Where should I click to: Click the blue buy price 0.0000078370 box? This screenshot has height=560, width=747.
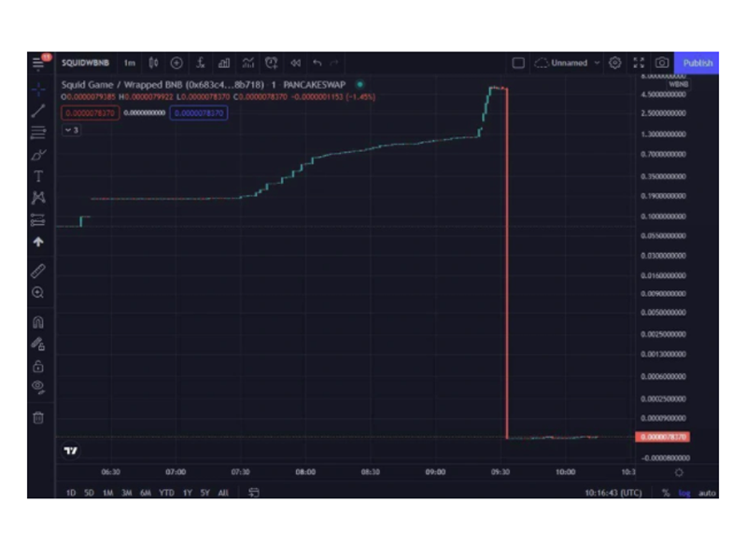(199, 113)
